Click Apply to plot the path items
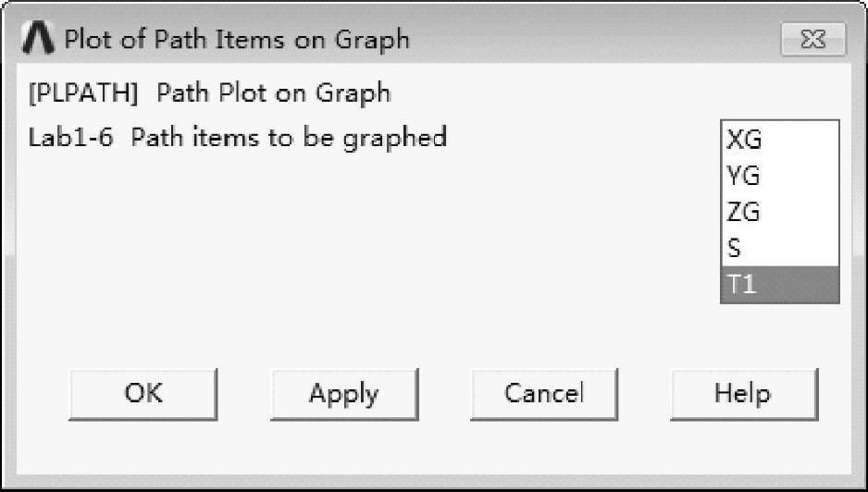 click(343, 394)
